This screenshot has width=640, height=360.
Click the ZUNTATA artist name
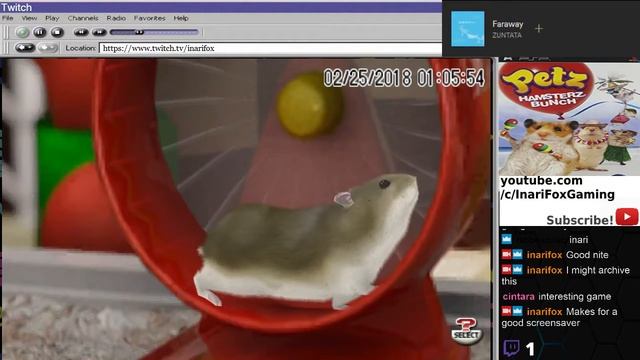pyautogui.click(x=507, y=35)
